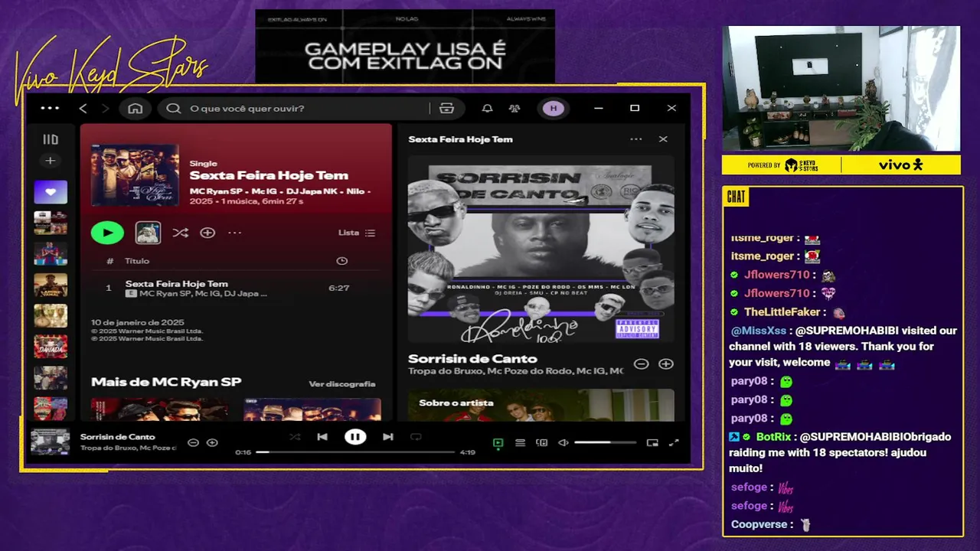Go forward with the right arrow
Screen dimensions: 980x551
(x=105, y=109)
